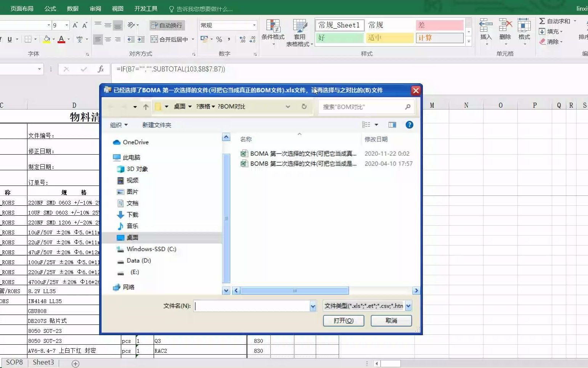Click the insert function fx icon

point(101,69)
